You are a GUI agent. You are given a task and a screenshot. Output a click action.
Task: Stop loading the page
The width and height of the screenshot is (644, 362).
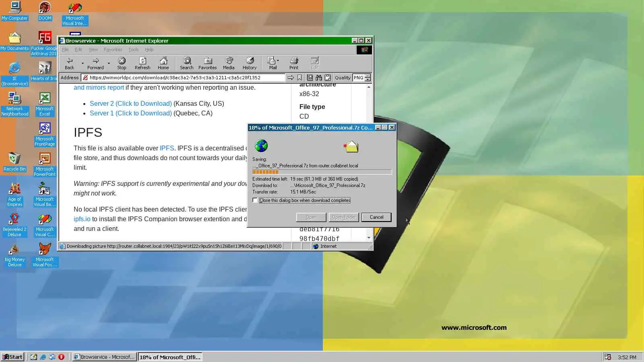point(122,63)
